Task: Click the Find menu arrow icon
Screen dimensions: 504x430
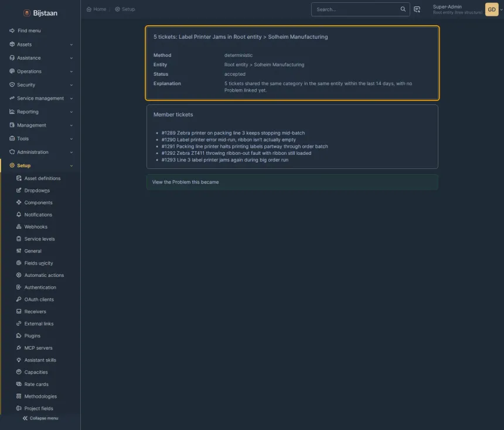Action: (x=12, y=31)
